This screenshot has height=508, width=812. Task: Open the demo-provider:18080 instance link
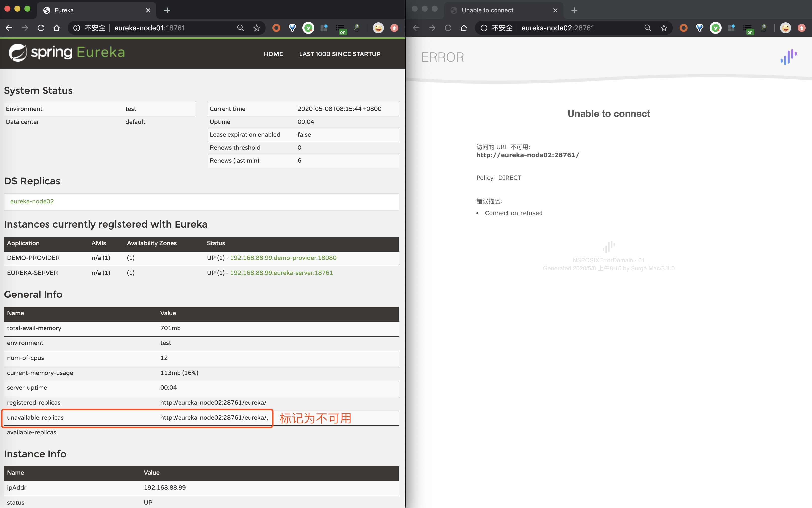click(283, 258)
